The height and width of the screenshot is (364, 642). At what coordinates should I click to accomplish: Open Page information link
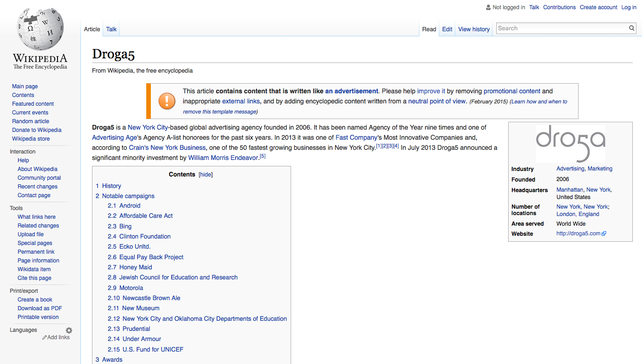[39, 261]
